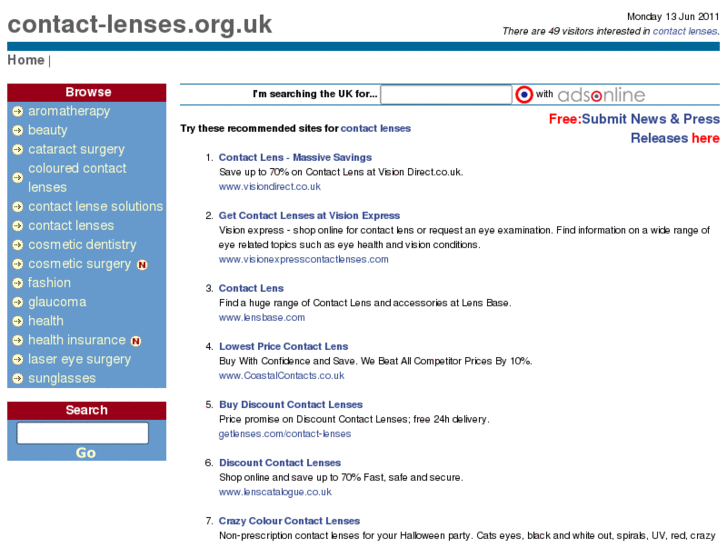Click the adsonline logo
The image size is (727, 545).
coord(601,95)
